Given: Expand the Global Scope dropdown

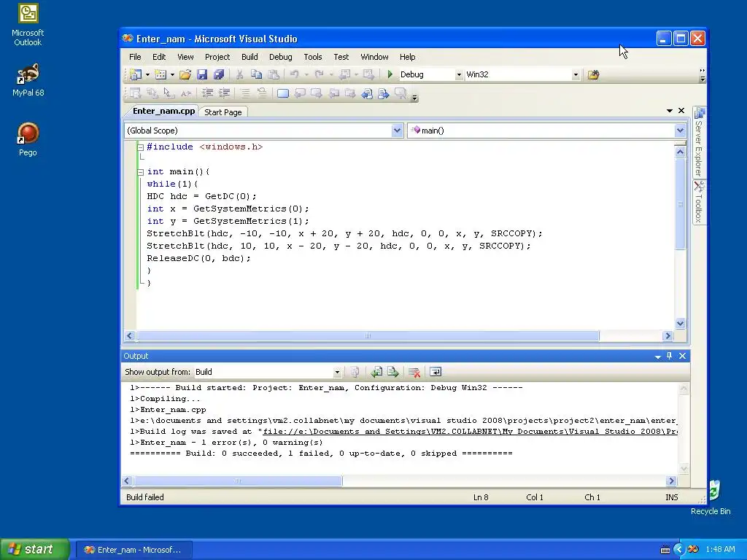Looking at the screenshot, I should [x=397, y=131].
